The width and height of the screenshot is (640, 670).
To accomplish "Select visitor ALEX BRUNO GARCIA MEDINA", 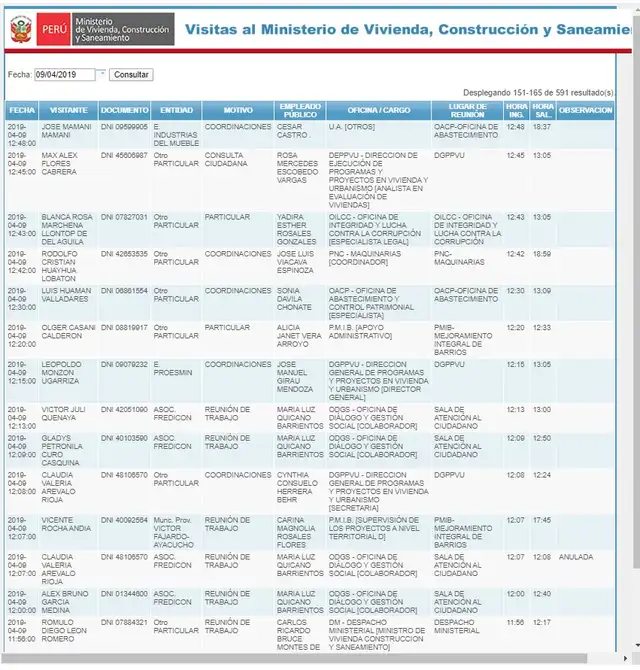I will point(65,602).
